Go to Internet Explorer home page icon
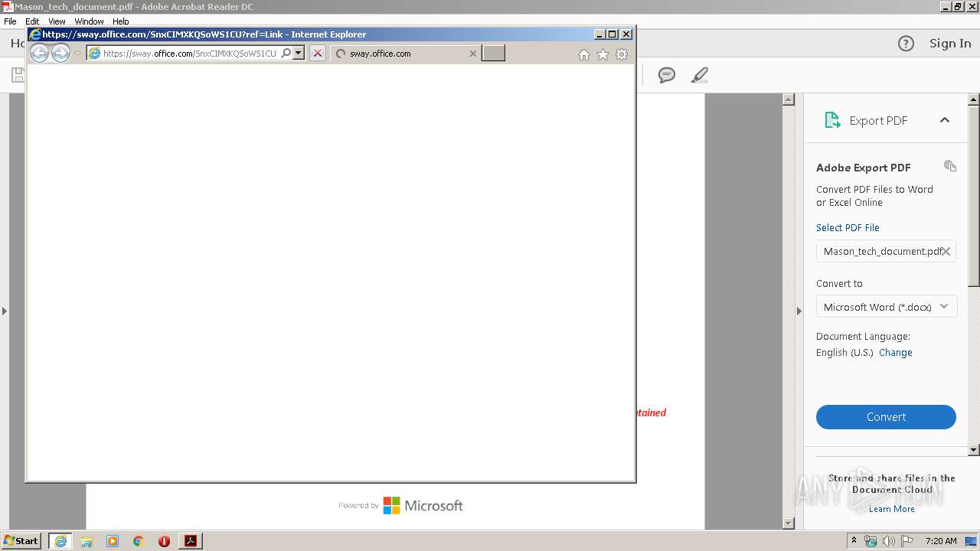980x551 pixels. [x=584, y=54]
